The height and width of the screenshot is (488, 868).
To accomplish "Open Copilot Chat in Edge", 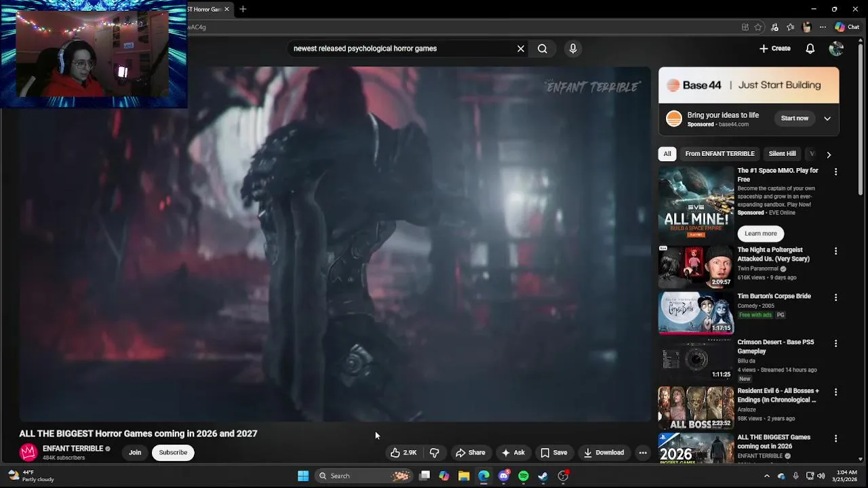I will (847, 27).
